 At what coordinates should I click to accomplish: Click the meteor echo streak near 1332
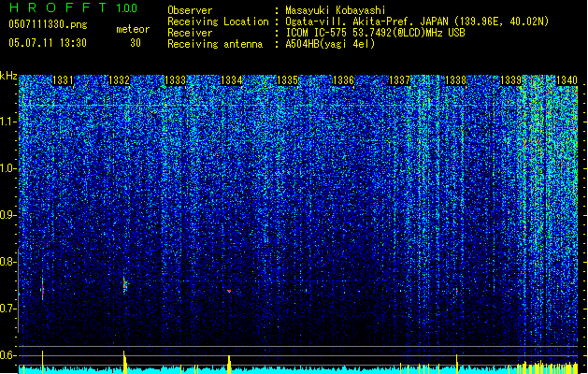(125, 285)
